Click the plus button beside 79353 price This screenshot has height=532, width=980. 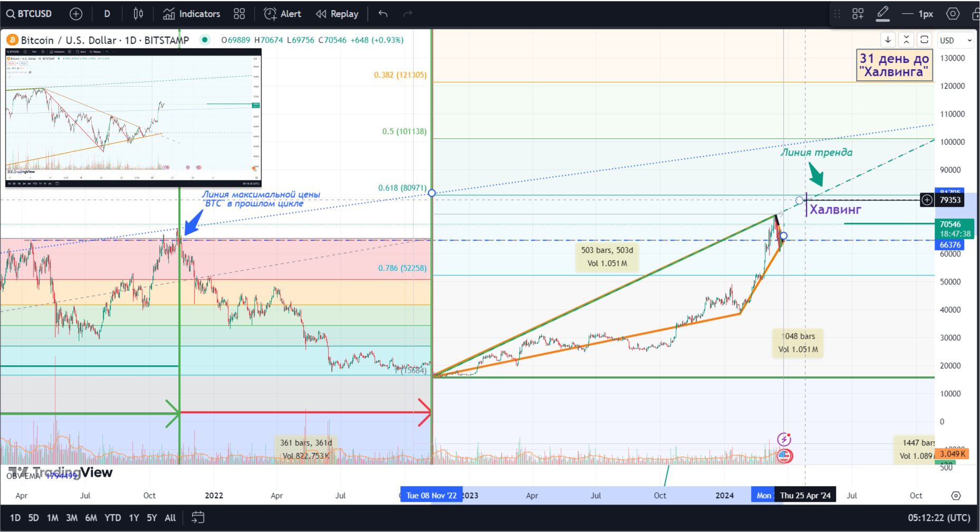(x=927, y=200)
